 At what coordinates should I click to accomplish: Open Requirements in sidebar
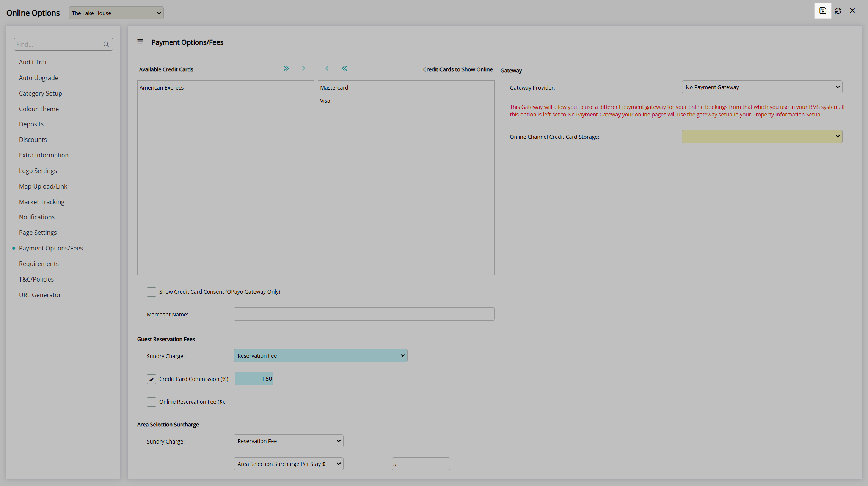[39, 264]
